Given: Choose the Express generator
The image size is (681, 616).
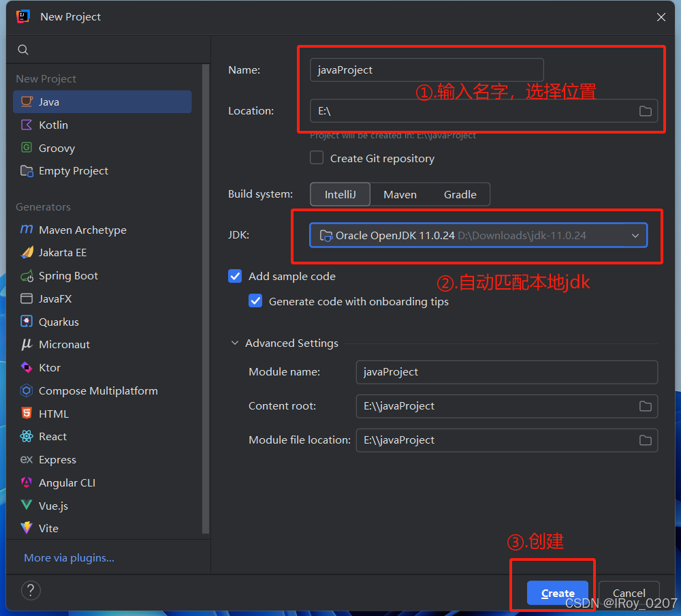Looking at the screenshot, I should pyautogui.click(x=102, y=459).
